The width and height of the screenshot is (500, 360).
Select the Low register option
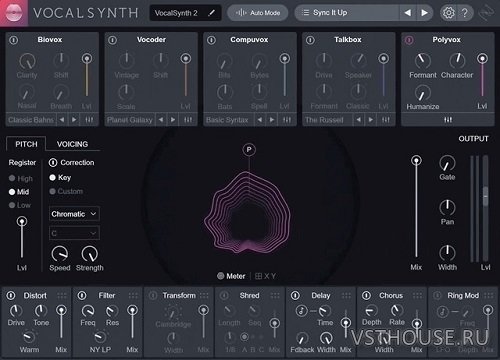pyautogui.click(x=20, y=205)
